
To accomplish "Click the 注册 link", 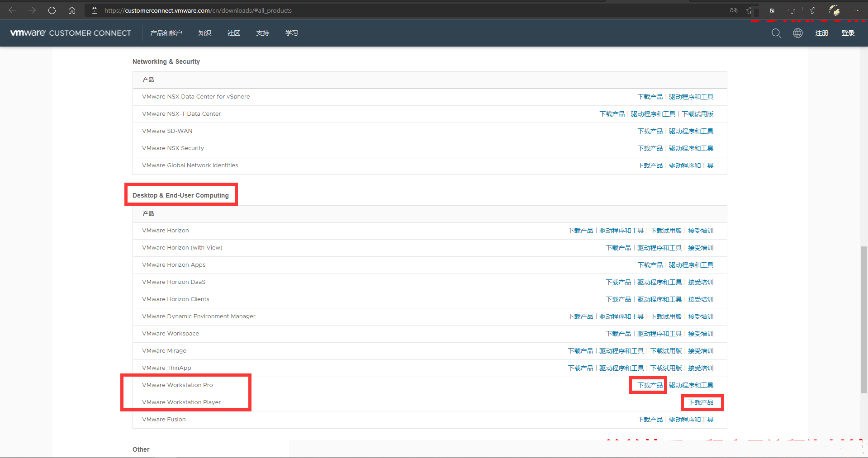I will tap(821, 33).
